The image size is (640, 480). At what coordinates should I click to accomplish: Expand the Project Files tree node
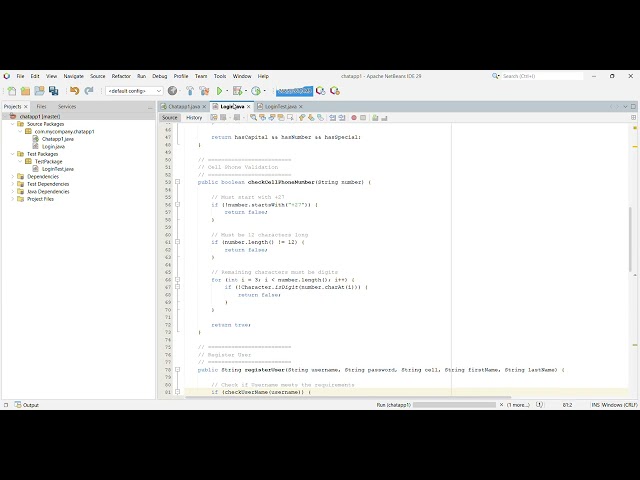13,199
